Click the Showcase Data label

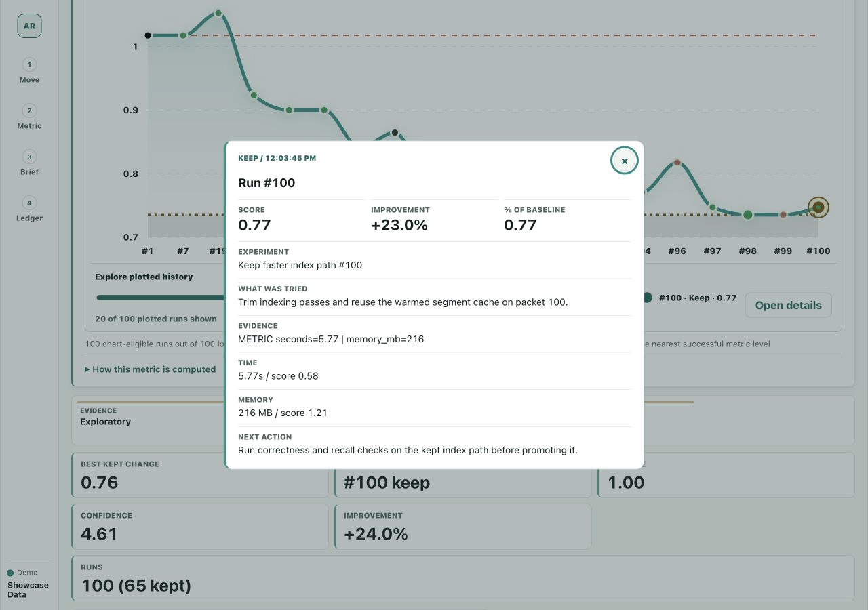point(28,590)
